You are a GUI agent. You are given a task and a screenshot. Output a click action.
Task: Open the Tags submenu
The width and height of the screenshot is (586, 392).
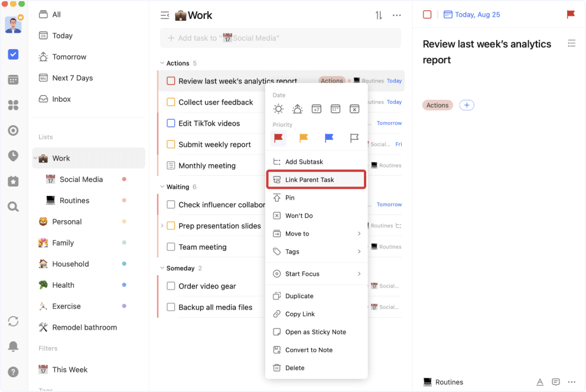click(x=316, y=251)
